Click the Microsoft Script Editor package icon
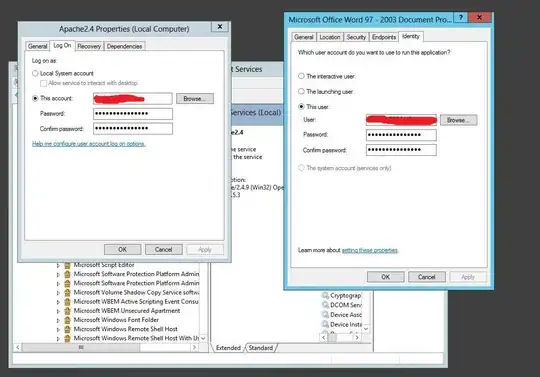This screenshot has height=377, width=540. coord(68,265)
